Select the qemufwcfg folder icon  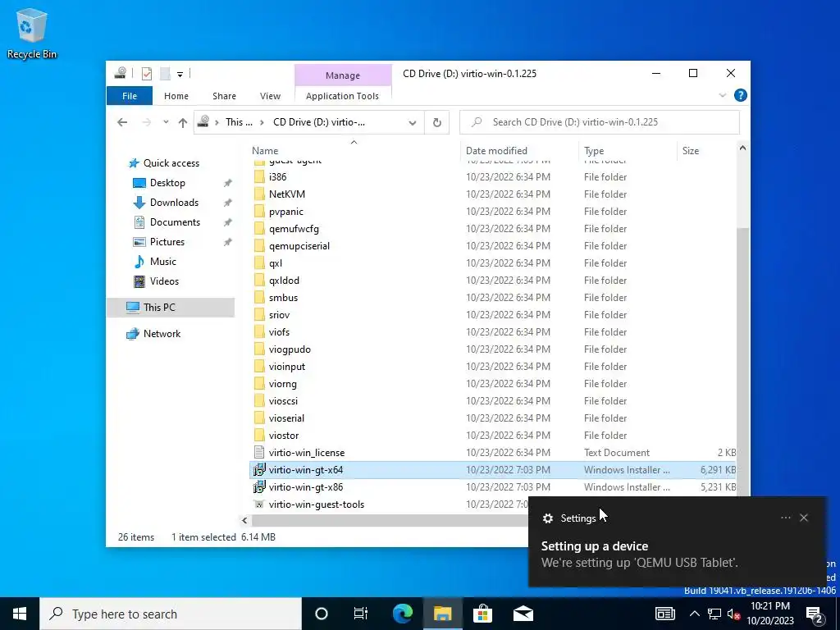pos(259,229)
